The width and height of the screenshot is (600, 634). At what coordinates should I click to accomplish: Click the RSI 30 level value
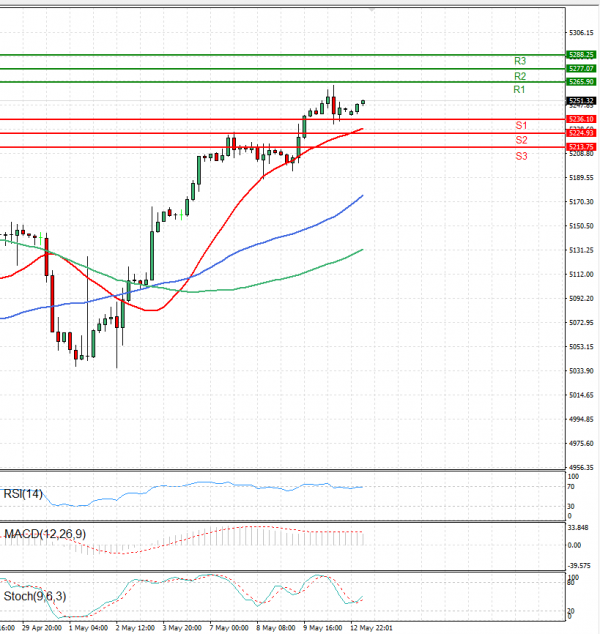coord(570,507)
